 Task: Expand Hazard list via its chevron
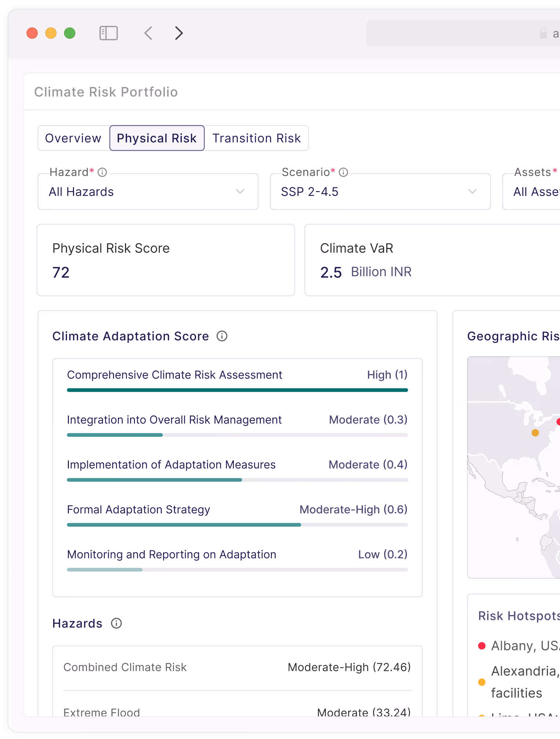point(240,191)
